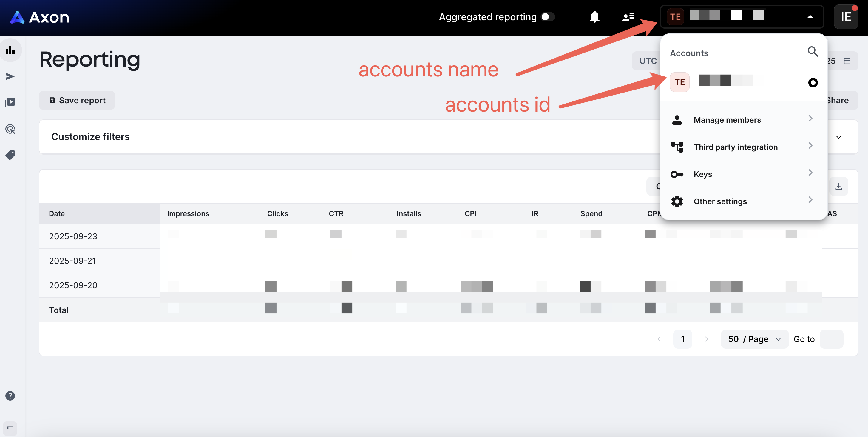The height and width of the screenshot is (437, 868).
Task: Select the TE account radio button
Action: 813,83
